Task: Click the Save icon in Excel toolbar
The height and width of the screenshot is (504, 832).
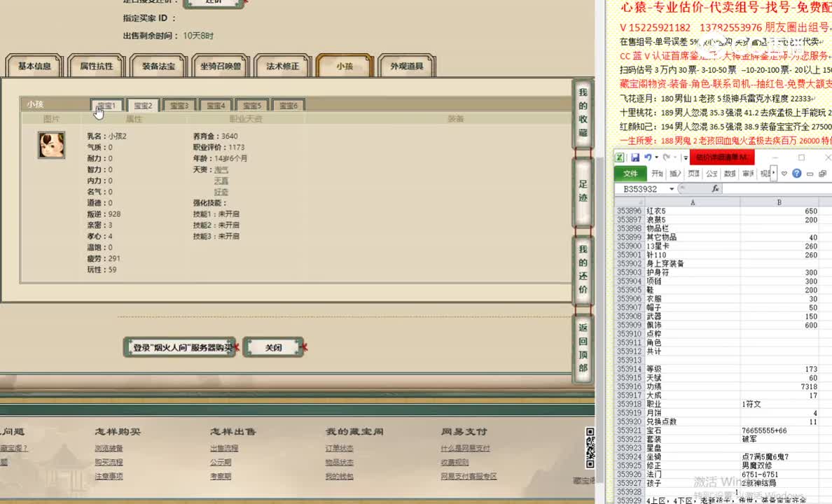Action: [x=636, y=158]
